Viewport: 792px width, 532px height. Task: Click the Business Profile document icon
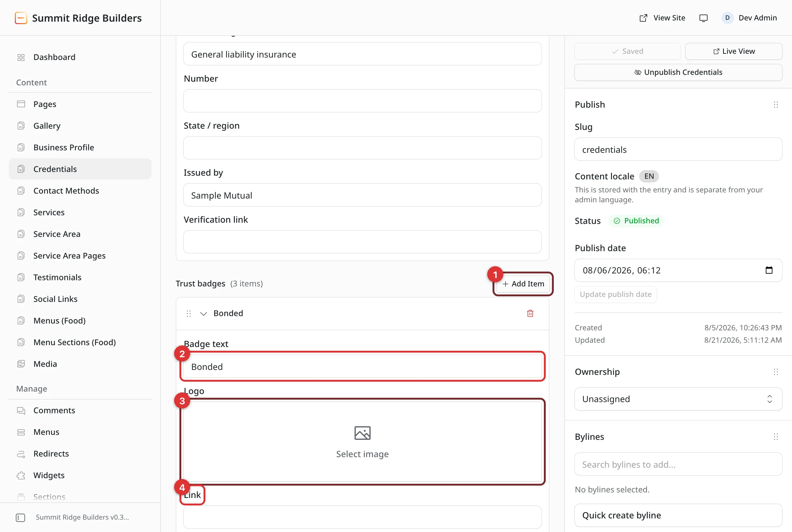tap(21, 148)
